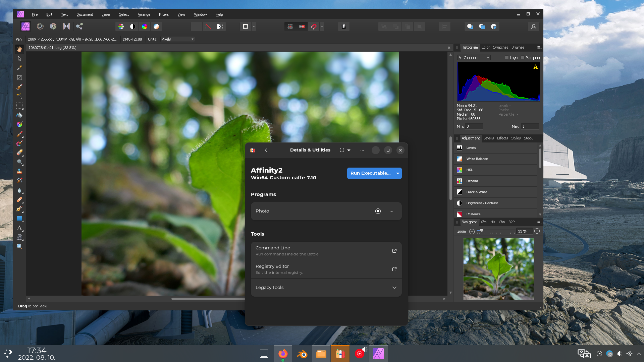Open the Units dropdown showing Pixels
Viewport: 644px width, 362px height.
click(177, 39)
